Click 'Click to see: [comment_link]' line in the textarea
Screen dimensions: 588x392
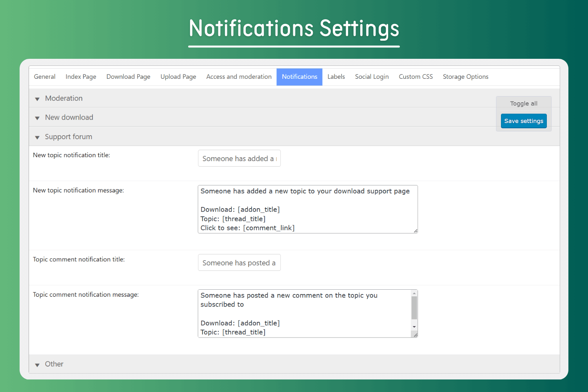tap(247, 228)
